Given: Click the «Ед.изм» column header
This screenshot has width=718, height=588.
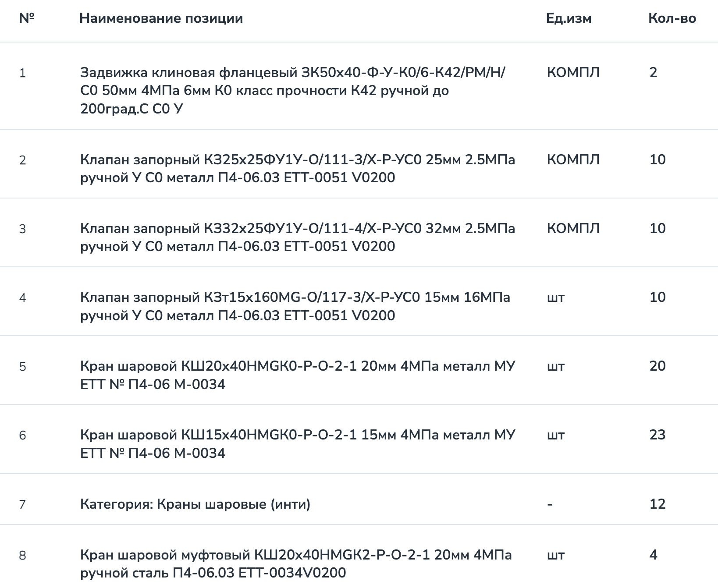Looking at the screenshot, I should pos(569,18).
